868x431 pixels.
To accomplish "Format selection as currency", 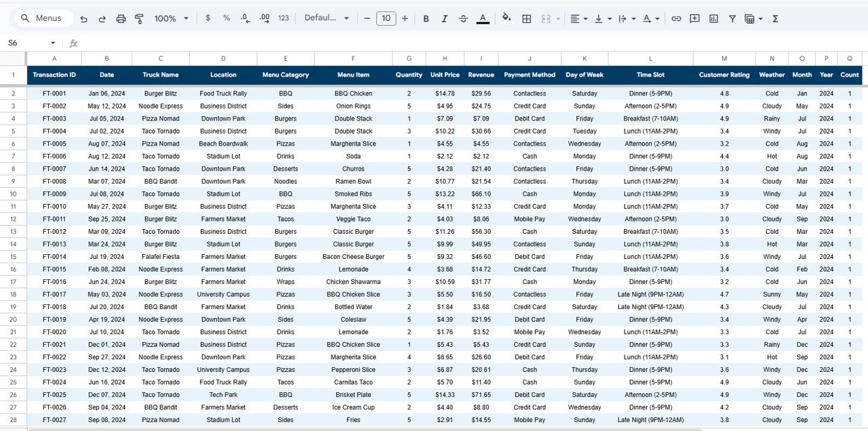I will [208, 18].
